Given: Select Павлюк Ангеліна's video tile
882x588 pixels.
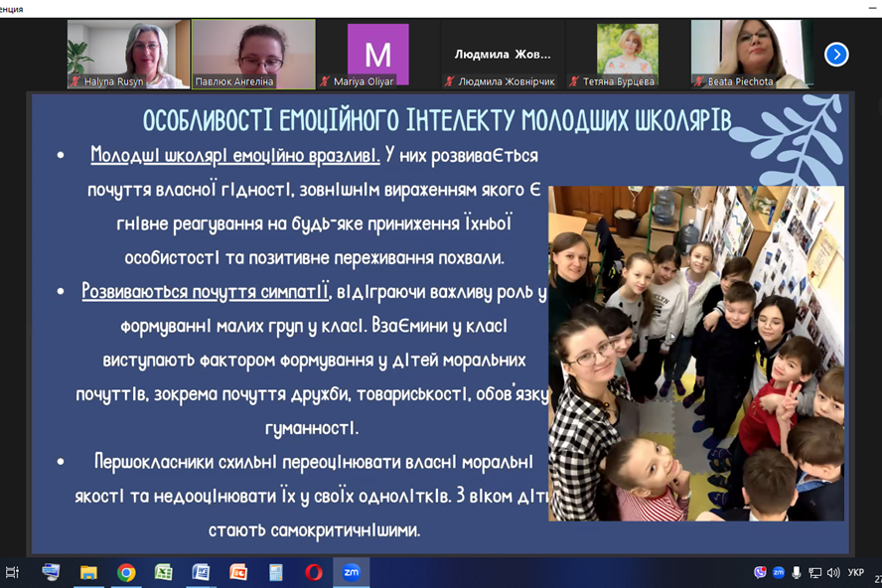Looking at the screenshot, I should 253,55.
